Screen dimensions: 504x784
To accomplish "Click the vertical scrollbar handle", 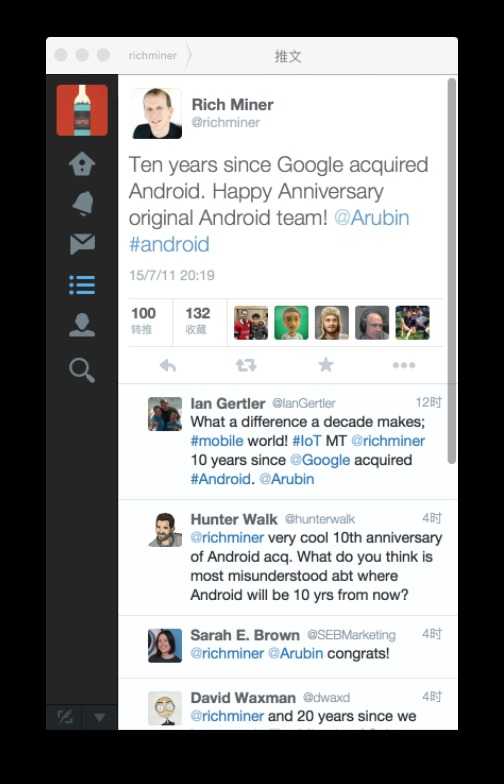I will click(452, 270).
